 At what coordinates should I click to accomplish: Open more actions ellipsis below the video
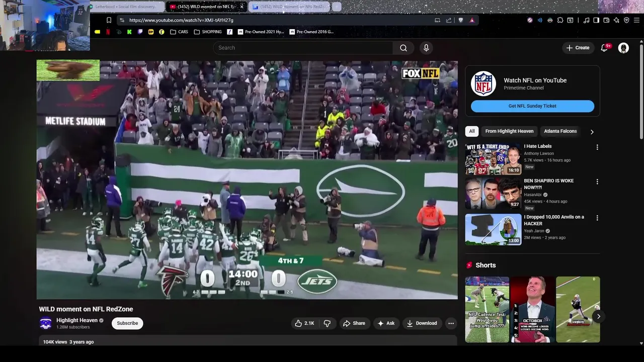coord(451,323)
